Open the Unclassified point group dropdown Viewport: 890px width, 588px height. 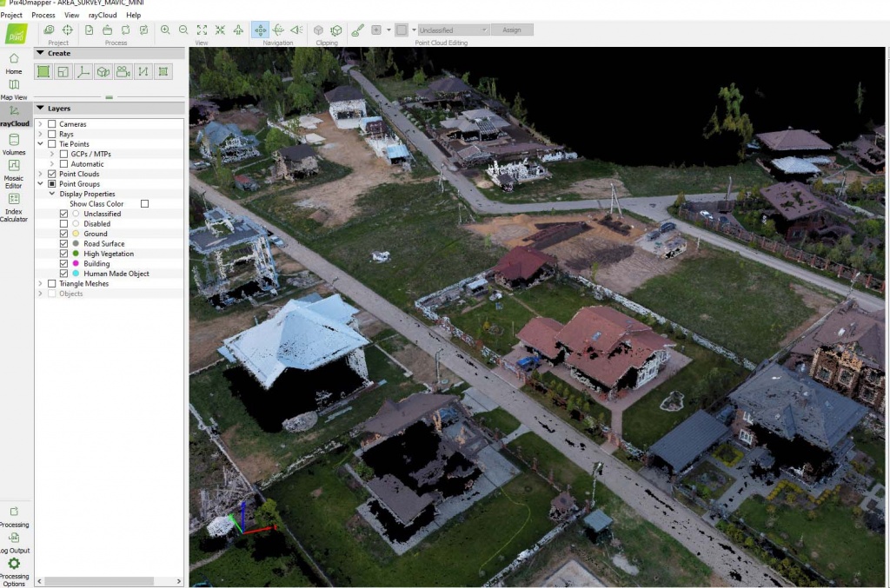tap(453, 30)
